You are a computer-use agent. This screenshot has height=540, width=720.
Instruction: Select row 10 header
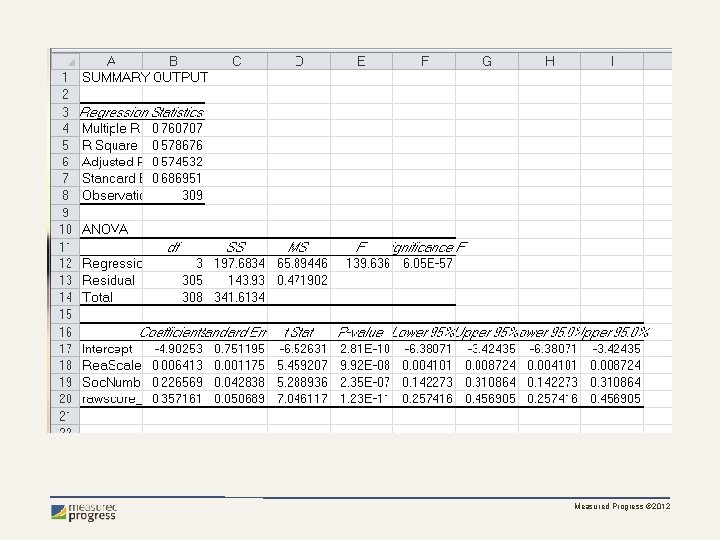point(66,229)
